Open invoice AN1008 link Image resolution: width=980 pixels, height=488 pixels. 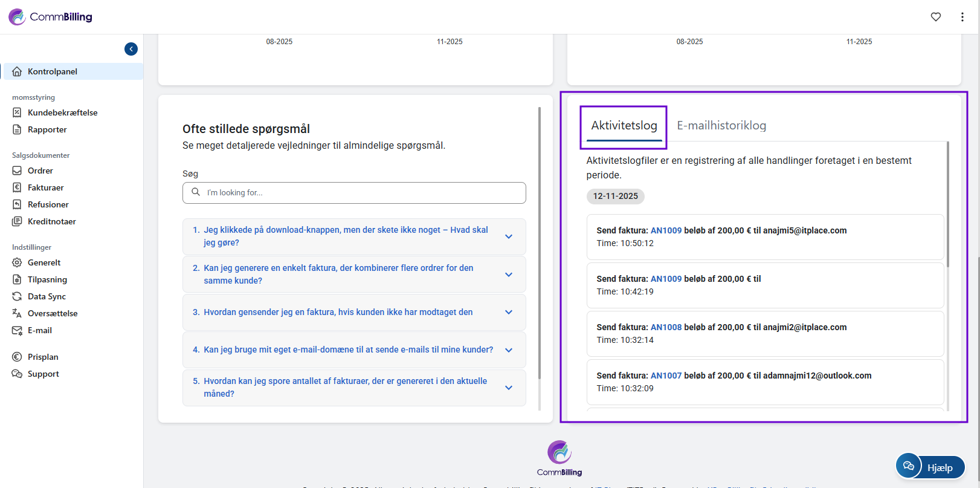click(666, 327)
